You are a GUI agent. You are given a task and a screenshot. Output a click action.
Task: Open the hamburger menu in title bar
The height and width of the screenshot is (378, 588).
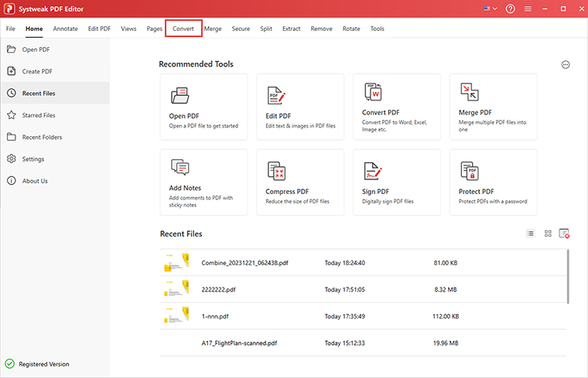[528, 9]
